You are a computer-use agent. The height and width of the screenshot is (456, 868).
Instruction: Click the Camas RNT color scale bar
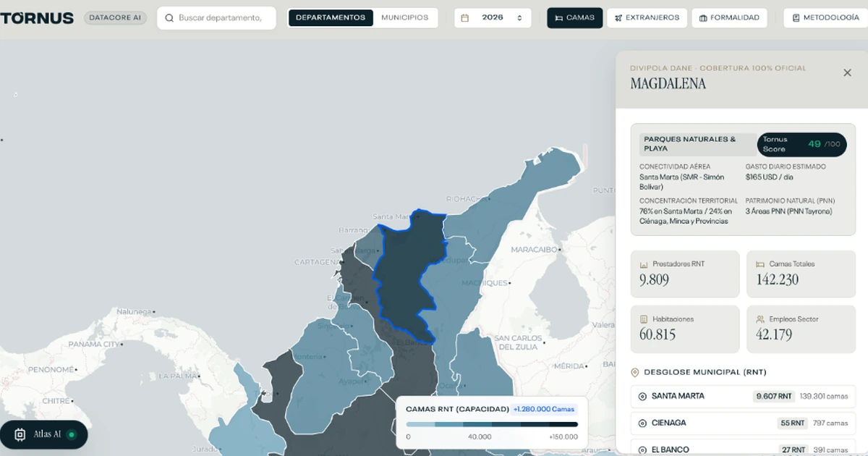(492, 424)
